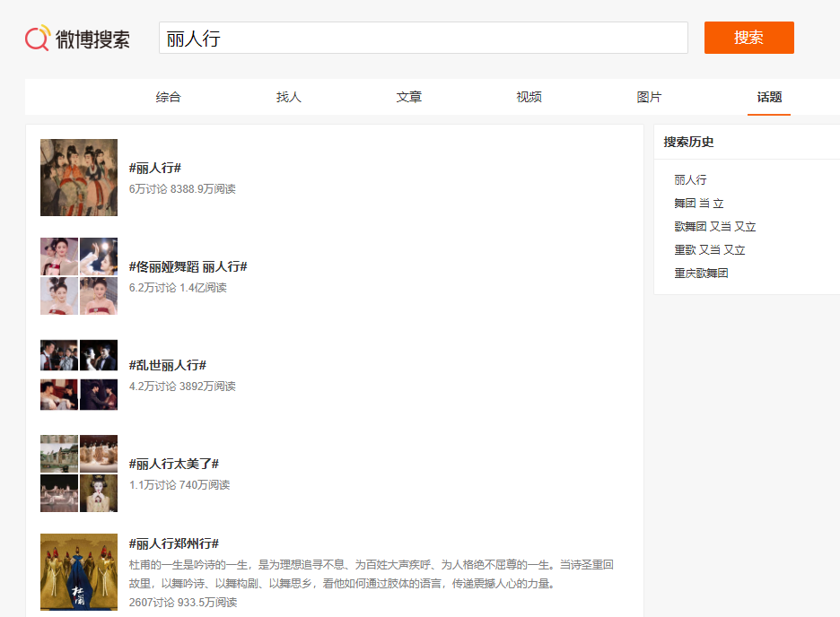Open the #丽人行太美了# topic link

pyautogui.click(x=174, y=465)
